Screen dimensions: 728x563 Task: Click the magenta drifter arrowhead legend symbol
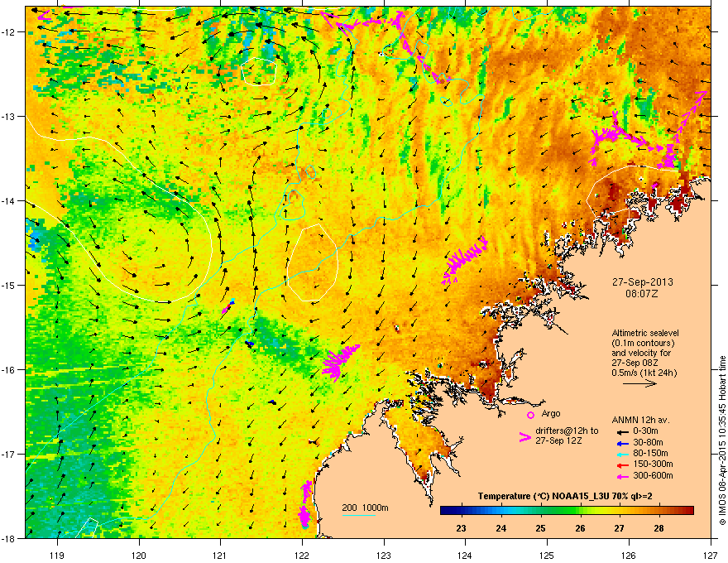coord(525,437)
